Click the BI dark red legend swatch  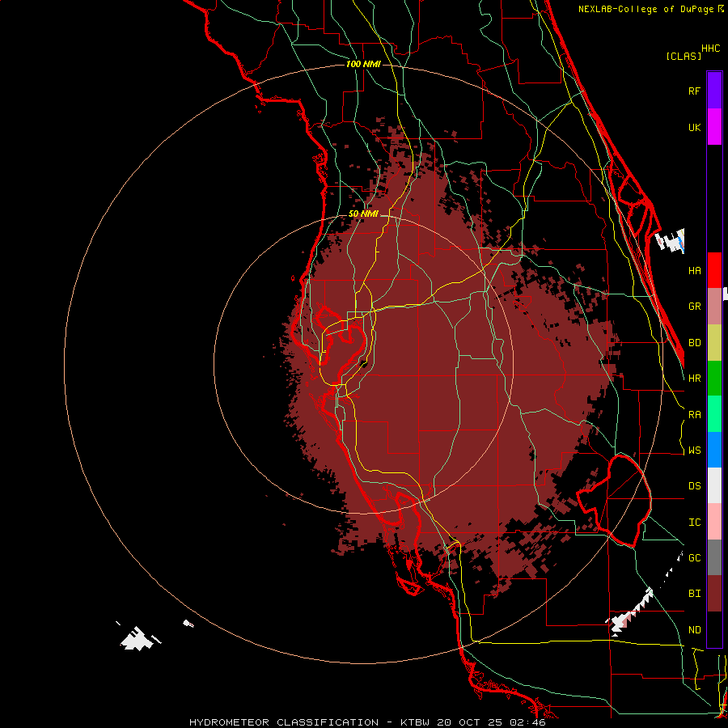714,594
